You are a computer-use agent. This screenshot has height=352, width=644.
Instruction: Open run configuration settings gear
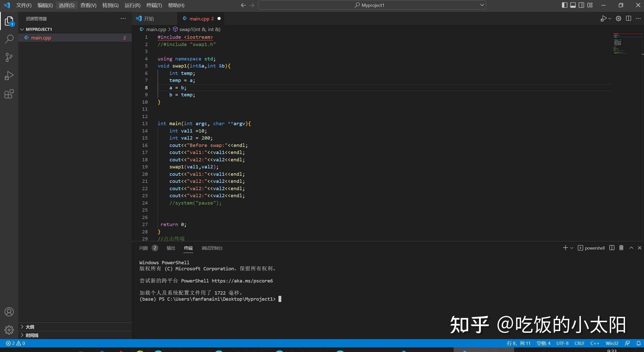point(618,18)
